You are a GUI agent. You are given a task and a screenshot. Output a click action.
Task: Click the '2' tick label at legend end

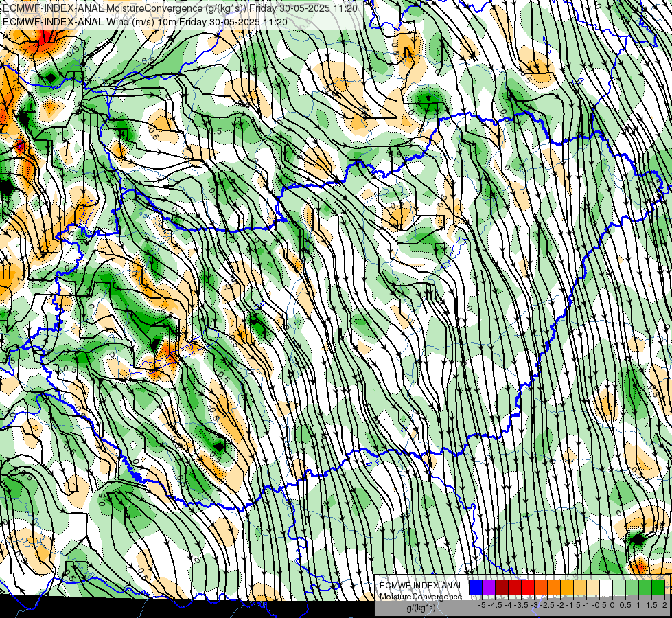point(664,605)
